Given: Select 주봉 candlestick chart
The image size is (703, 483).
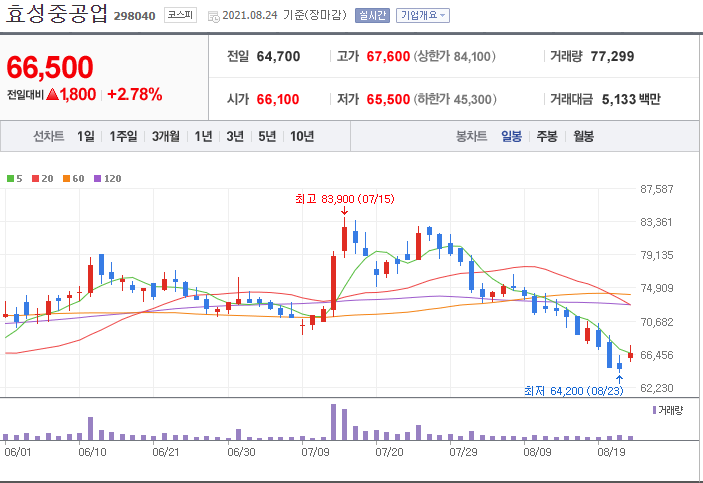Looking at the screenshot, I should click(x=547, y=136).
